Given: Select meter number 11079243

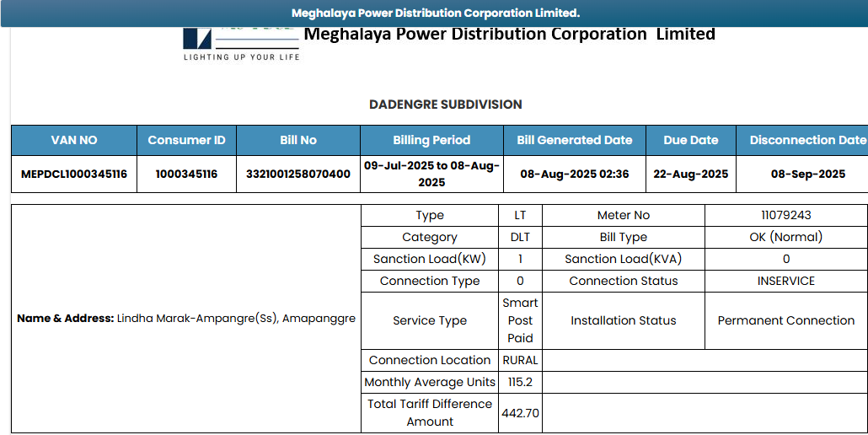Looking at the screenshot, I should pyautogui.click(x=786, y=215).
